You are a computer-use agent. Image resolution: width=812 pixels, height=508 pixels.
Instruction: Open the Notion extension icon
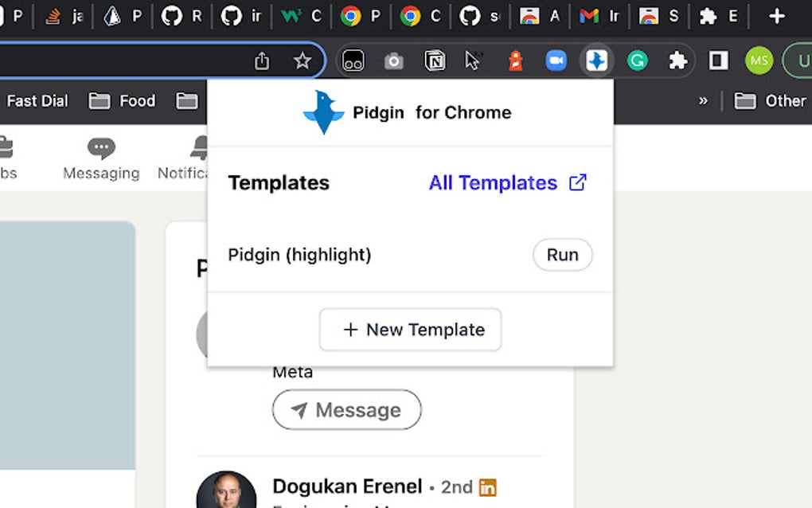click(x=435, y=61)
